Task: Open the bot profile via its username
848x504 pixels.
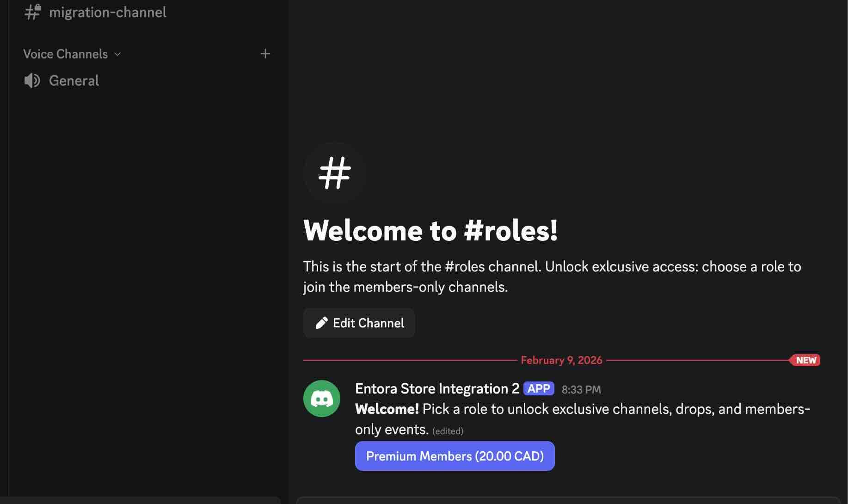Action: coord(436,388)
